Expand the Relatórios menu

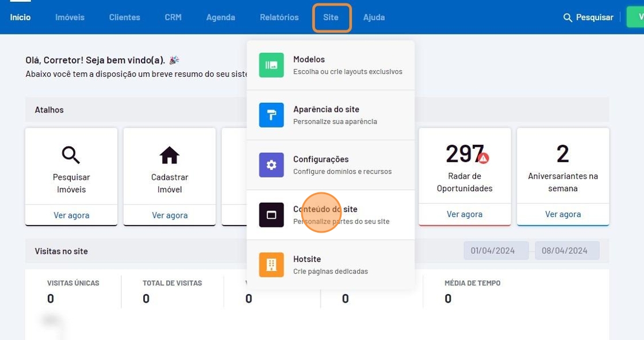(279, 17)
